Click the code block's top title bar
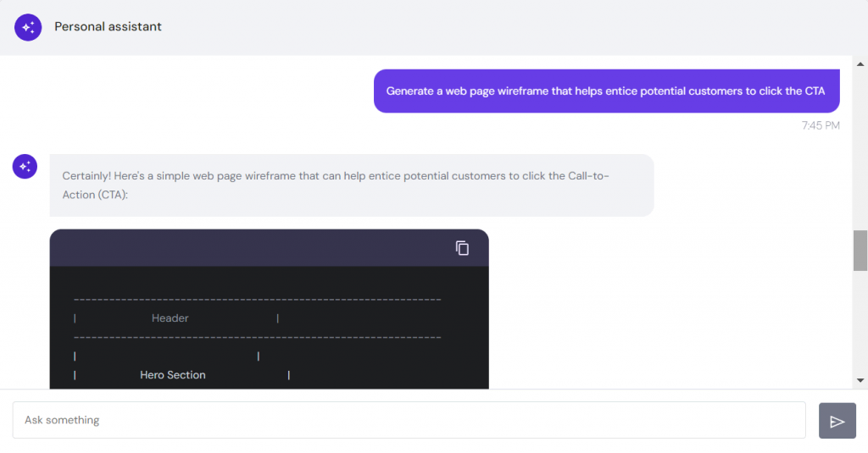Screen dimensions: 868x453 (254, 248)
